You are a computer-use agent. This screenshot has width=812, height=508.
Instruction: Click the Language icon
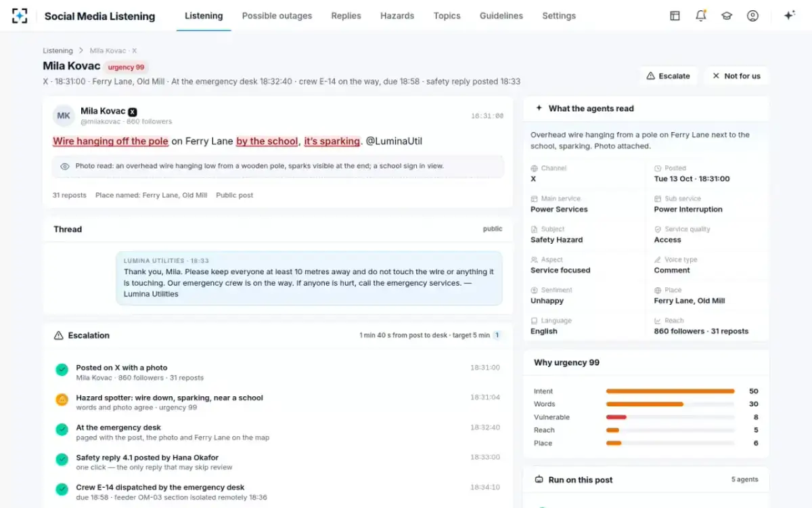[x=534, y=320]
